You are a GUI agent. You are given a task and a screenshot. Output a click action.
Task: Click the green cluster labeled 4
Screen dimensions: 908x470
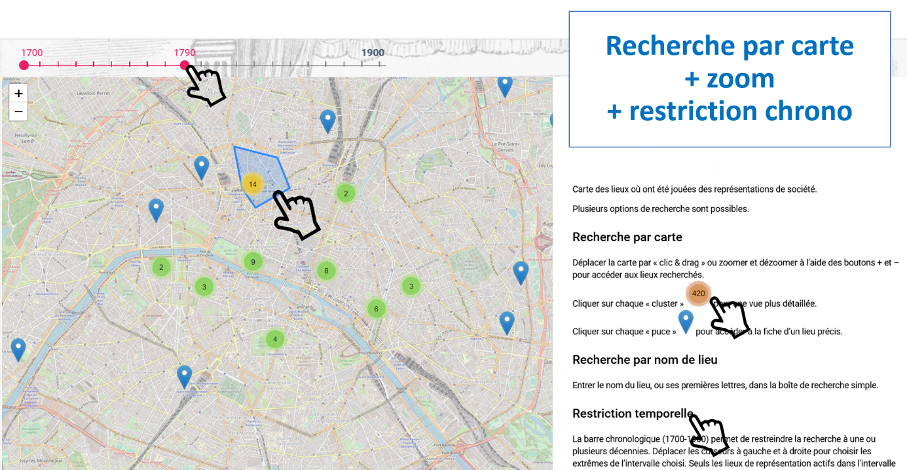tap(274, 339)
